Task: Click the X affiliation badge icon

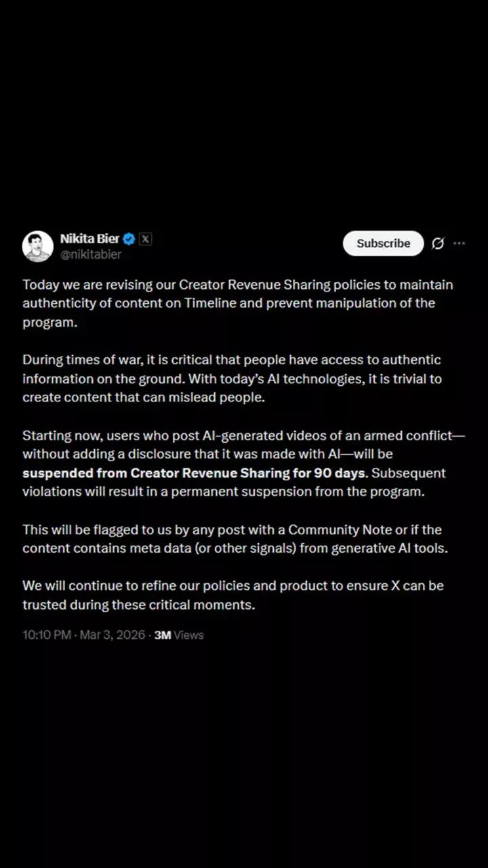Action: (146, 239)
